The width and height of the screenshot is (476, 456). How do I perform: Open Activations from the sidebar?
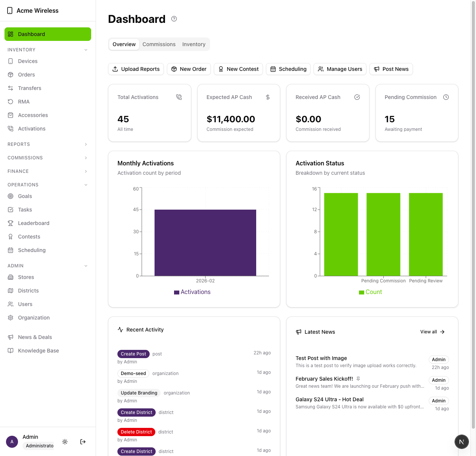pos(11,129)
